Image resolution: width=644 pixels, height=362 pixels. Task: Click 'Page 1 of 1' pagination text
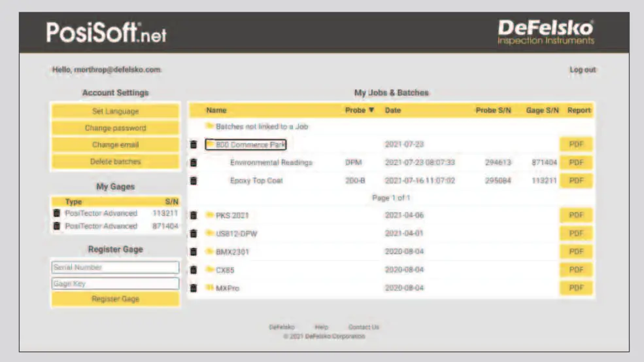391,198
